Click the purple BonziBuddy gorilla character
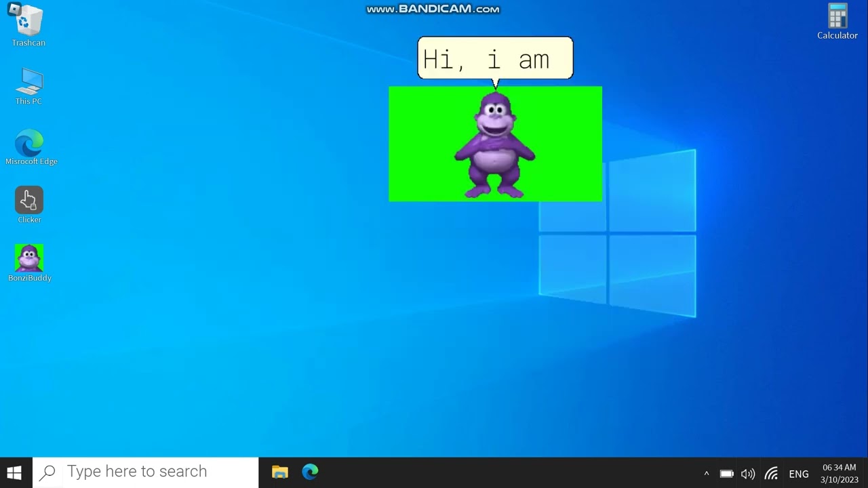Image resolution: width=868 pixels, height=488 pixels. click(x=495, y=145)
